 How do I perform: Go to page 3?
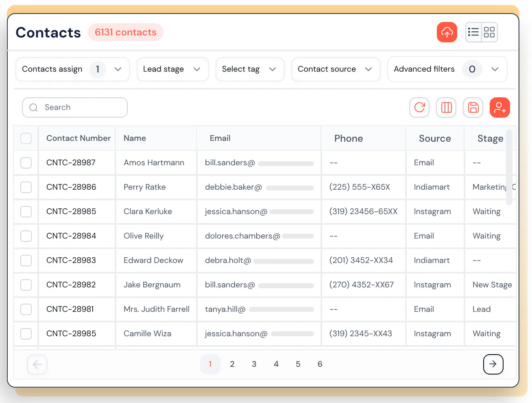(x=254, y=364)
